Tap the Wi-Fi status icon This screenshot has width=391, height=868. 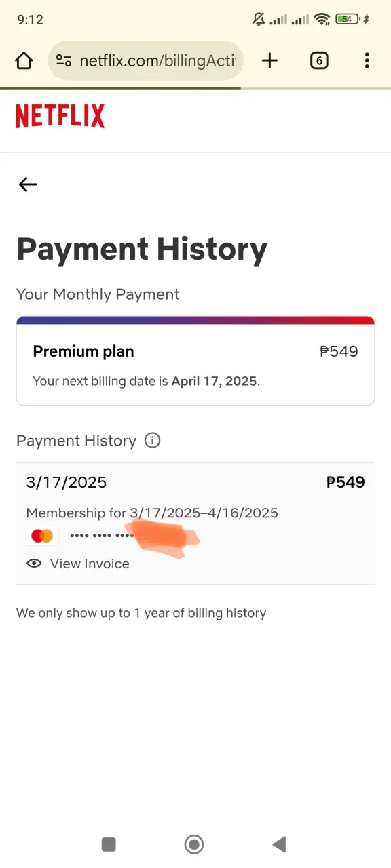(x=322, y=20)
